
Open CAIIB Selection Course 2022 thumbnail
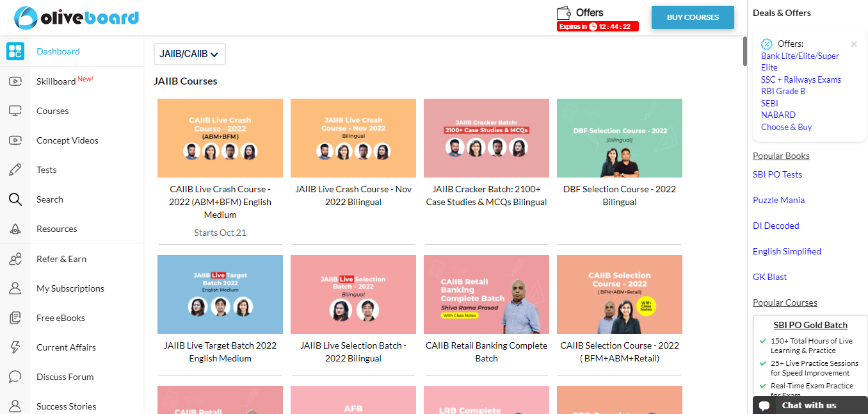pos(620,294)
